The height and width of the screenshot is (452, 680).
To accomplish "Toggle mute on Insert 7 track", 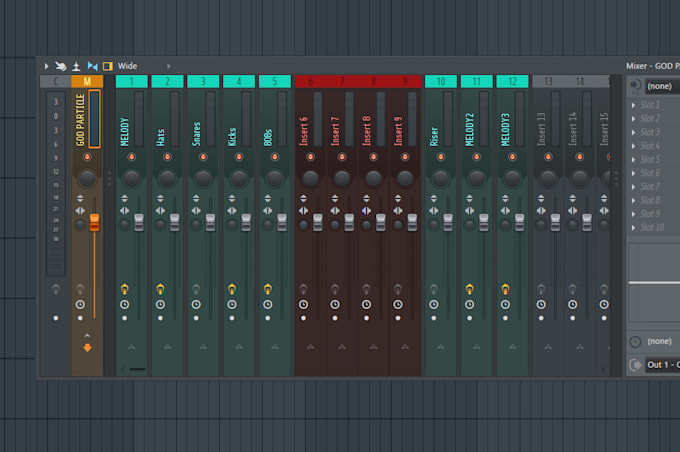I will click(x=342, y=157).
